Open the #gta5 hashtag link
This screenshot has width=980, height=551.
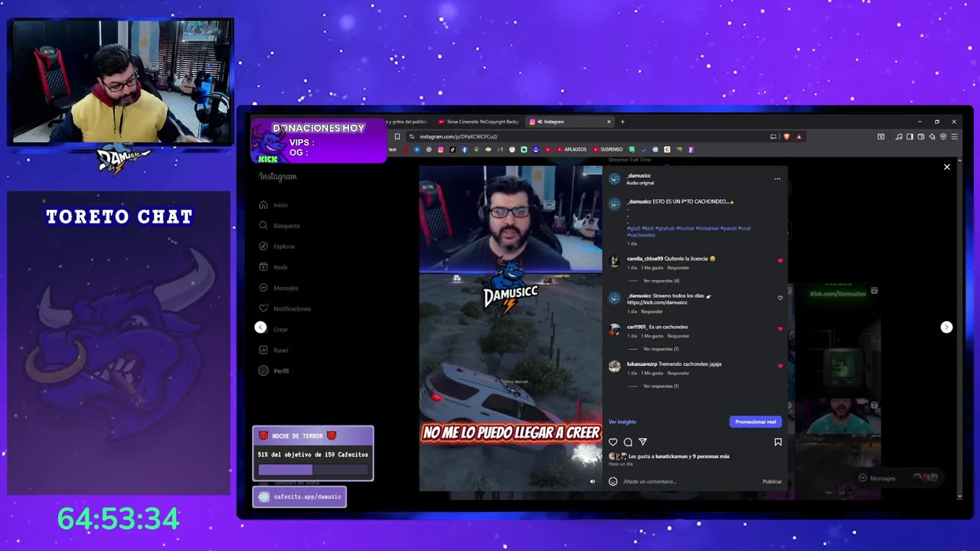pyautogui.click(x=633, y=228)
